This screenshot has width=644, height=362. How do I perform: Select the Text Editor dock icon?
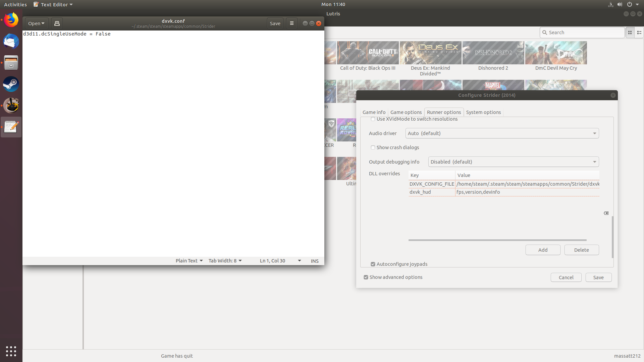tap(11, 127)
